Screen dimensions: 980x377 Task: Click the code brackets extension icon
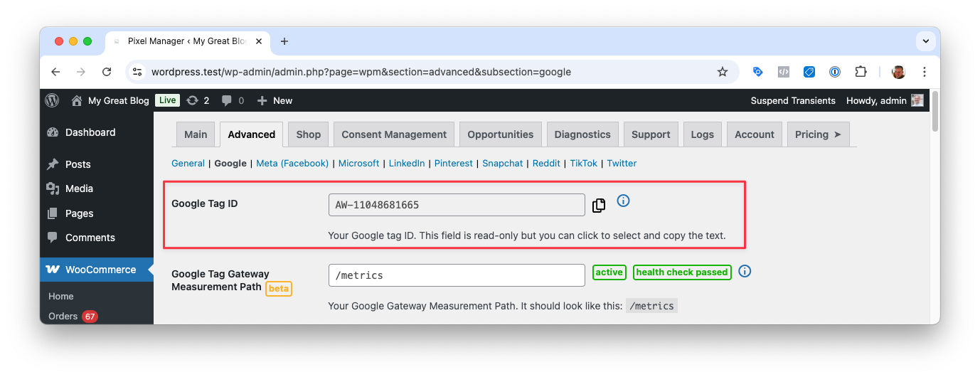(x=784, y=72)
